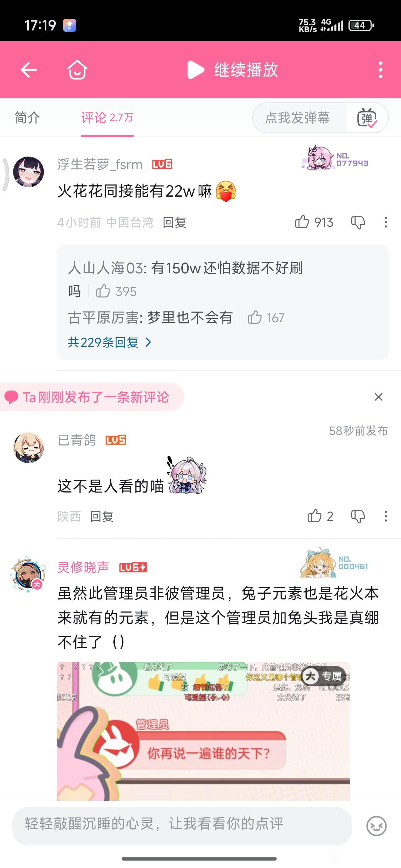Screen dimensions: 401x868
Task: Expand 共229条回复 replies
Action: 110,342
